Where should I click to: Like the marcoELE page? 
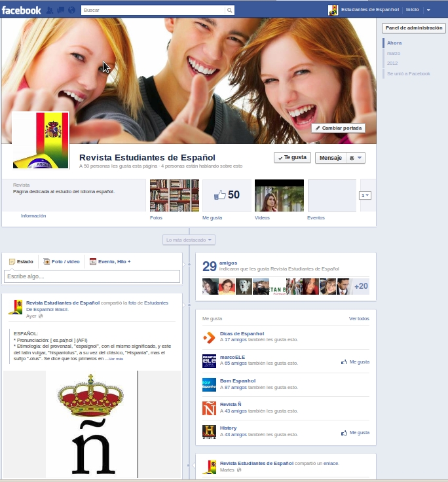(x=356, y=361)
